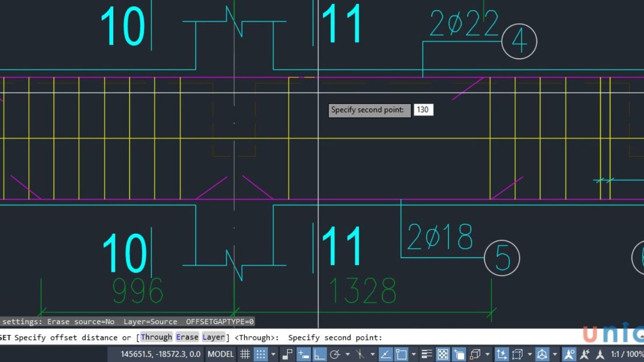Switch out of MODEL space
644x362 pixels.
pos(220,354)
